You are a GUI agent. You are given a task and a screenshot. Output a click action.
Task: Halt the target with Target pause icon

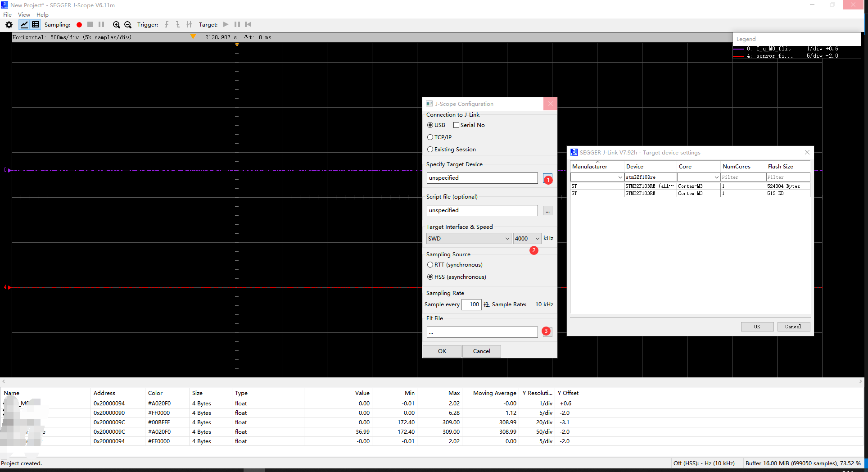click(237, 24)
